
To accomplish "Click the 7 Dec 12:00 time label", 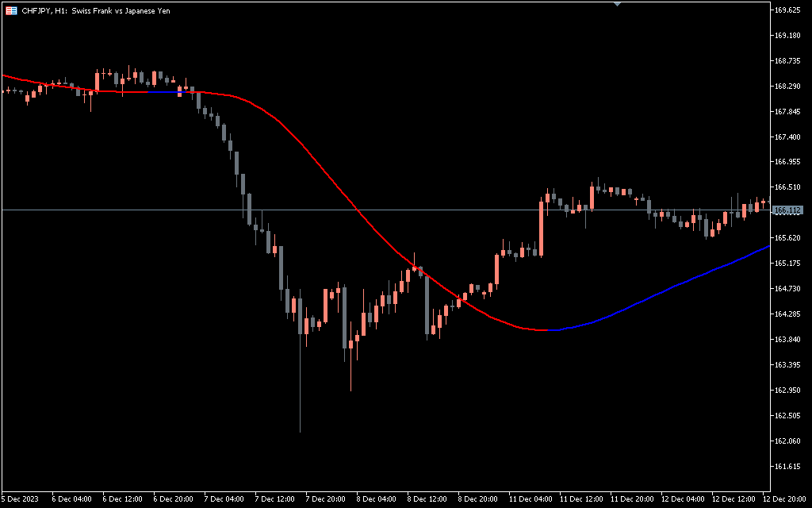I will click(x=275, y=499).
